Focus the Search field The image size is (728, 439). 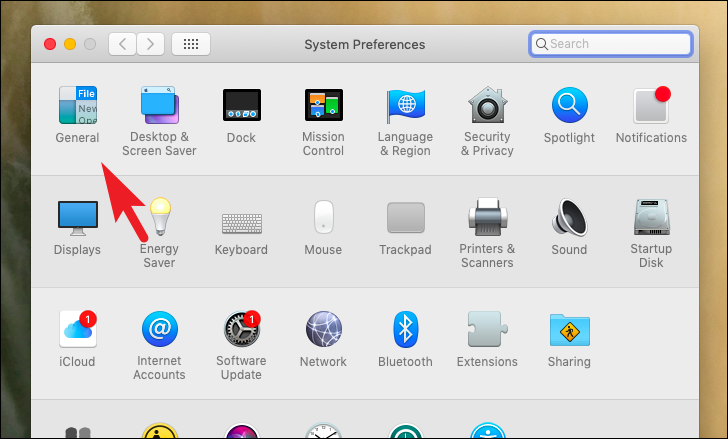[611, 44]
